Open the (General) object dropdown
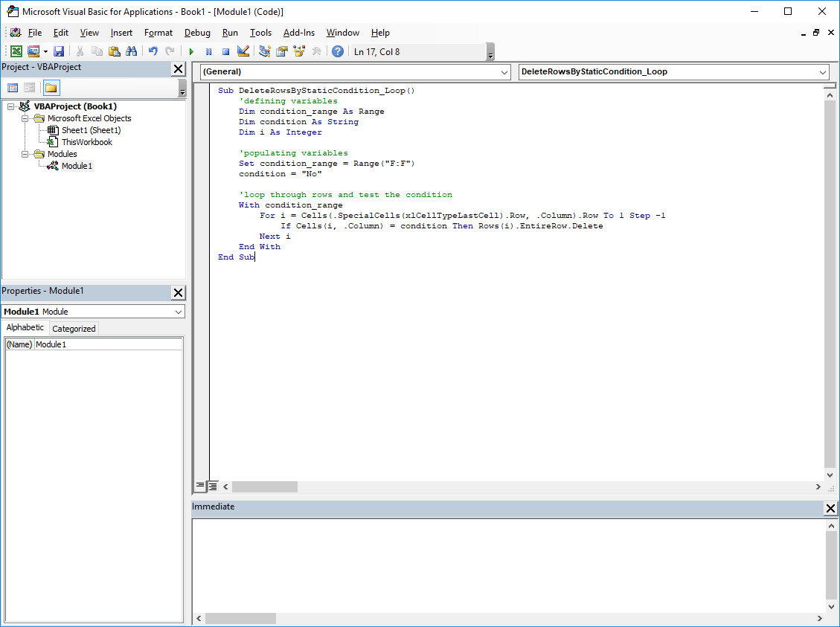Viewport: 840px width, 627px height. pos(504,72)
